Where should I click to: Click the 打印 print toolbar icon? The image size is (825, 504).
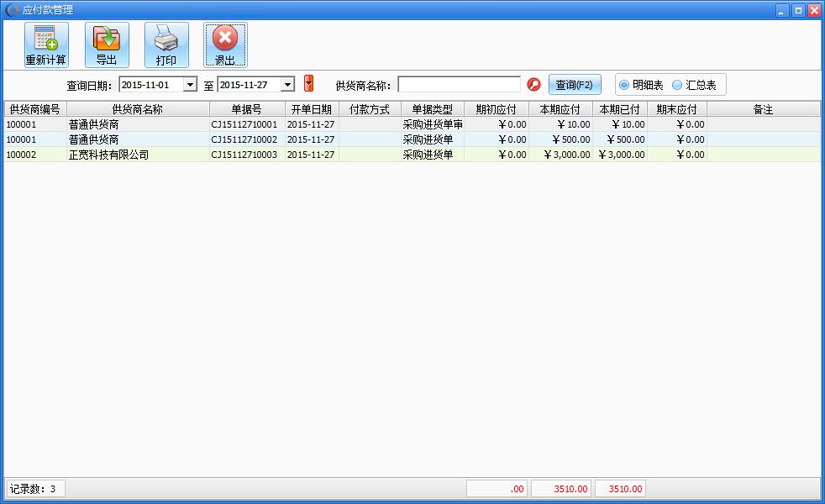166,45
